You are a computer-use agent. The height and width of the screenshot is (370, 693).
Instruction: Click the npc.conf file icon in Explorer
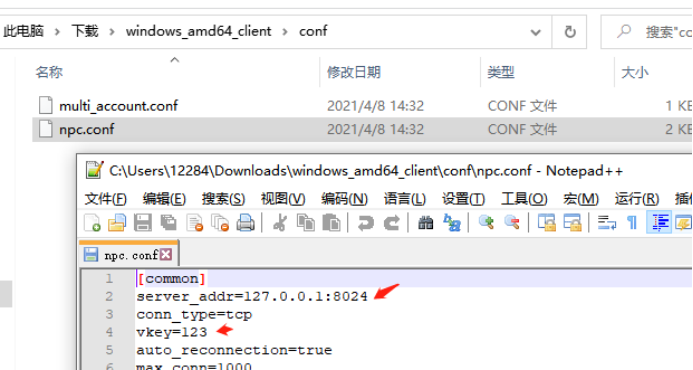(46, 129)
